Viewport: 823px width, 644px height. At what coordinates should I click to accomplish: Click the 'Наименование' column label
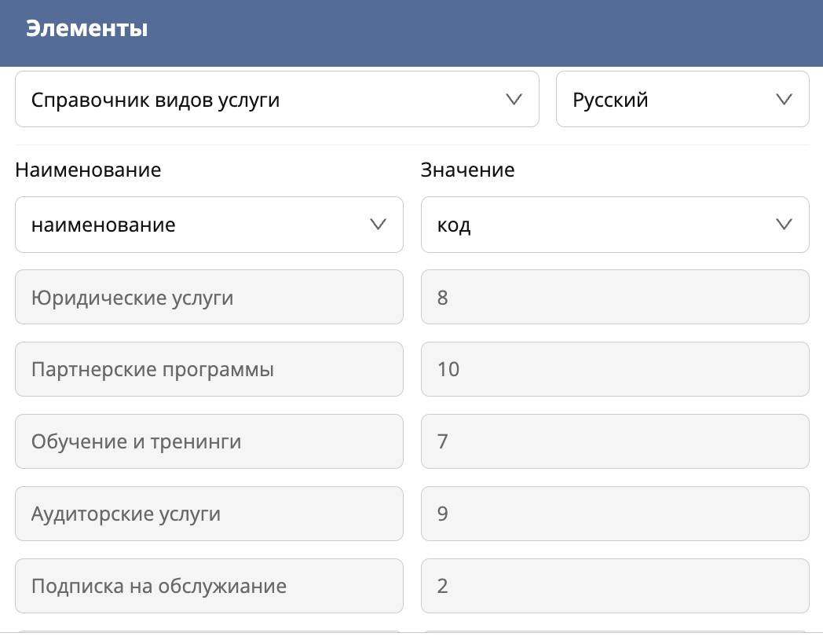(x=86, y=170)
